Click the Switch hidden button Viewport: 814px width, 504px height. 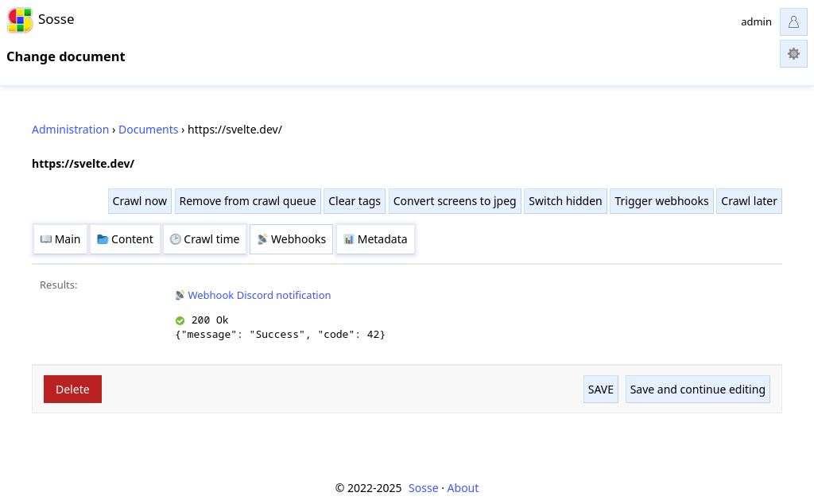(x=565, y=201)
